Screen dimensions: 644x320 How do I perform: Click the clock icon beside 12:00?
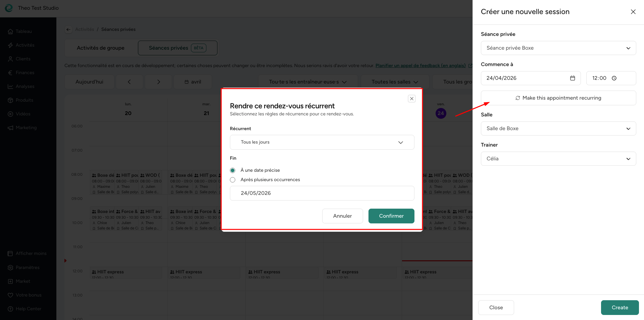click(614, 78)
